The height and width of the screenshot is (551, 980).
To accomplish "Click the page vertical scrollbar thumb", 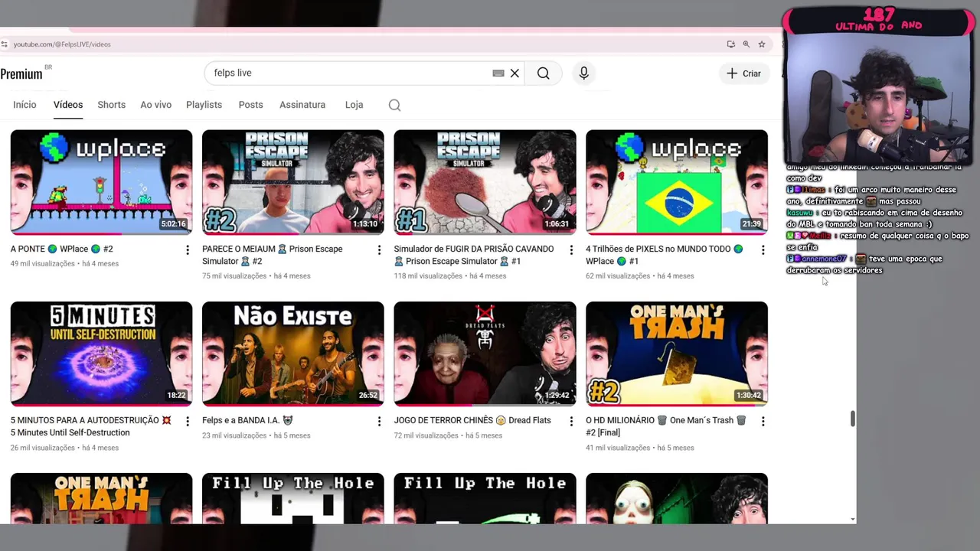I will click(x=852, y=419).
